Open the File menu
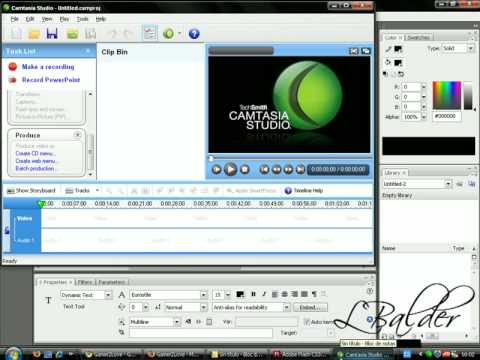The height and width of the screenshot is (360, 480). tap(15, 19)
